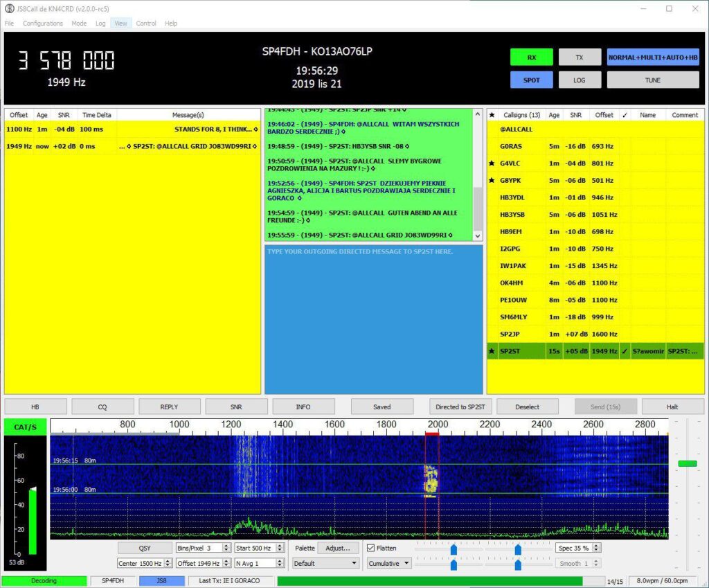709x588 pixels.
Task: Click the star icon beside G8YPK
Action: point(492,181)
